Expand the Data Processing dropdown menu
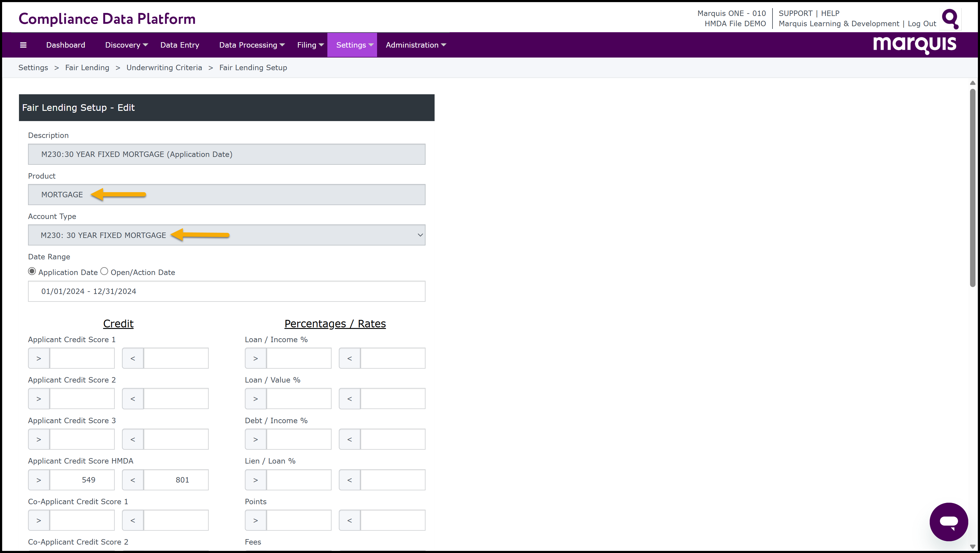 [251, 45]
